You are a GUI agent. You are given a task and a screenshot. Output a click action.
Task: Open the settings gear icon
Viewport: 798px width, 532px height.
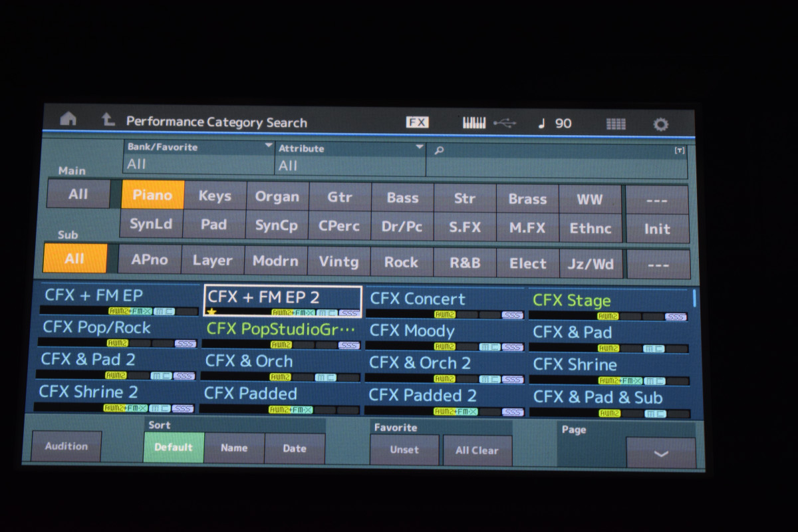pyautogui.click(x=660, y=124)
